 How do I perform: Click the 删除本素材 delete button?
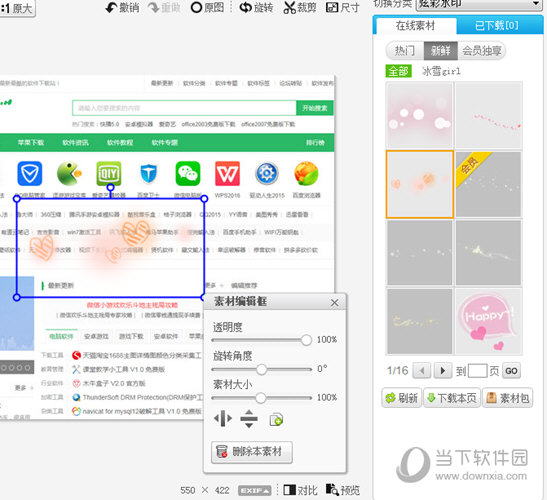point(252,452)
